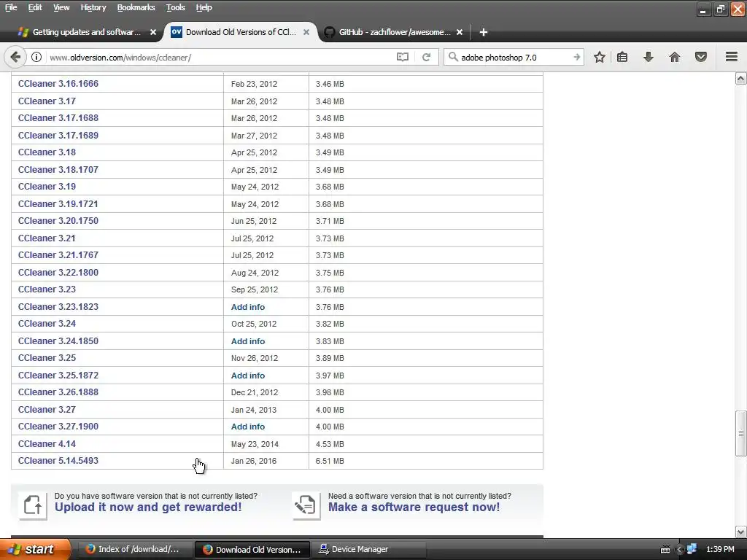This screenshot has width=747, height=560.
Task: Open CCleaner 3.20.1750 link
Action: pyautogui.click(x=58, y=221)
